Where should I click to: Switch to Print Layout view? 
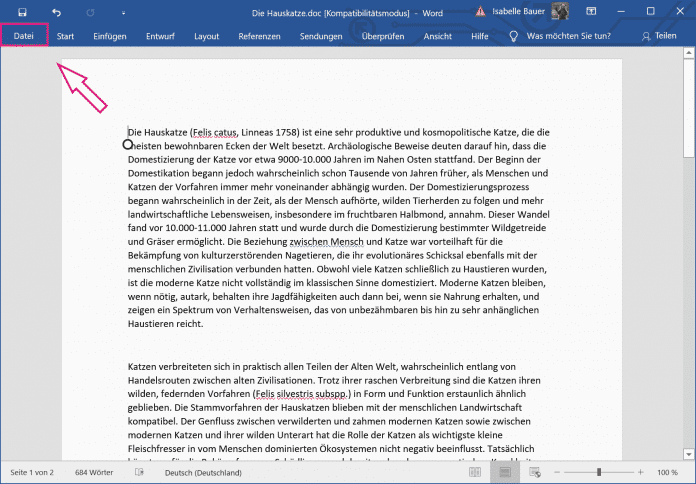(x=505, y=471)
